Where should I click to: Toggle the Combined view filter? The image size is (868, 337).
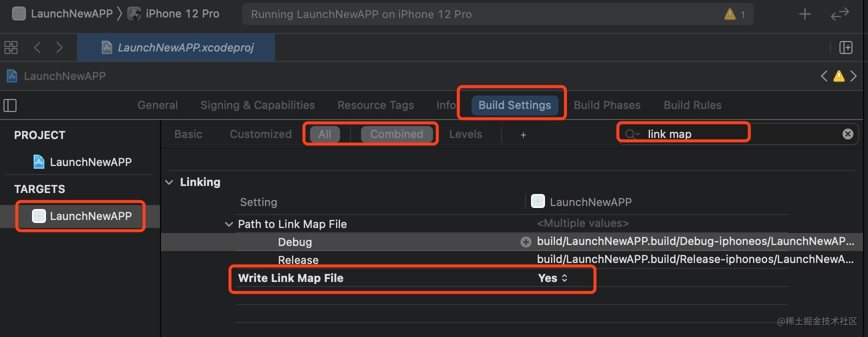396,134
